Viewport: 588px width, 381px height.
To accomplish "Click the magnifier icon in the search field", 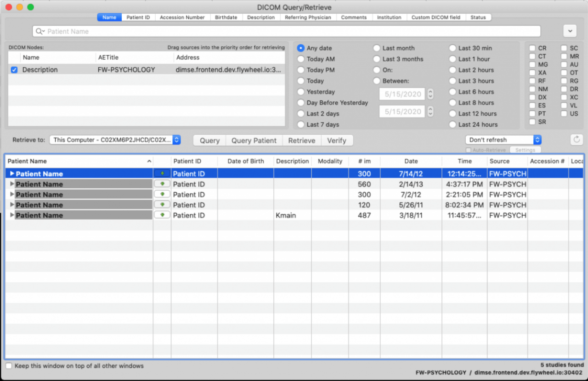I will pyautogui.click(x=40, y=31).
